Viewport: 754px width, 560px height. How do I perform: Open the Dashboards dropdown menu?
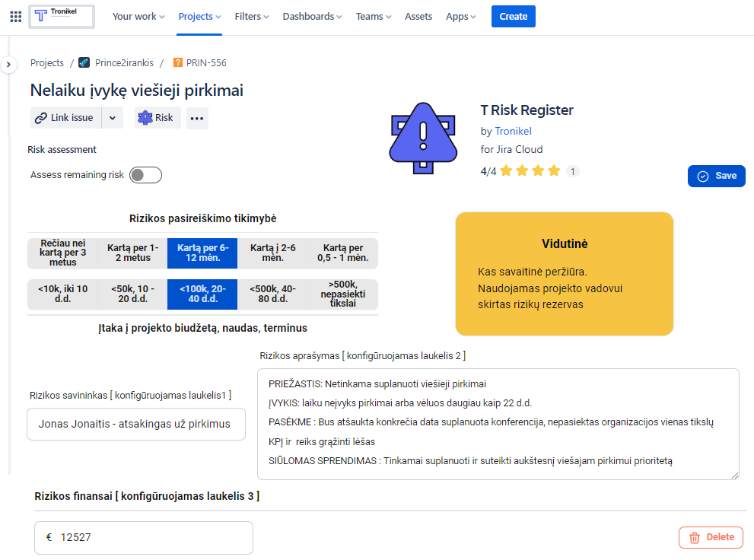[312, 17]
